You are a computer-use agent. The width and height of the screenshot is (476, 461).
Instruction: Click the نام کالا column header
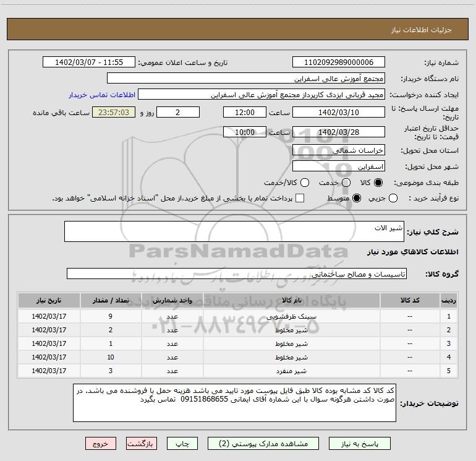click(291, 300)
